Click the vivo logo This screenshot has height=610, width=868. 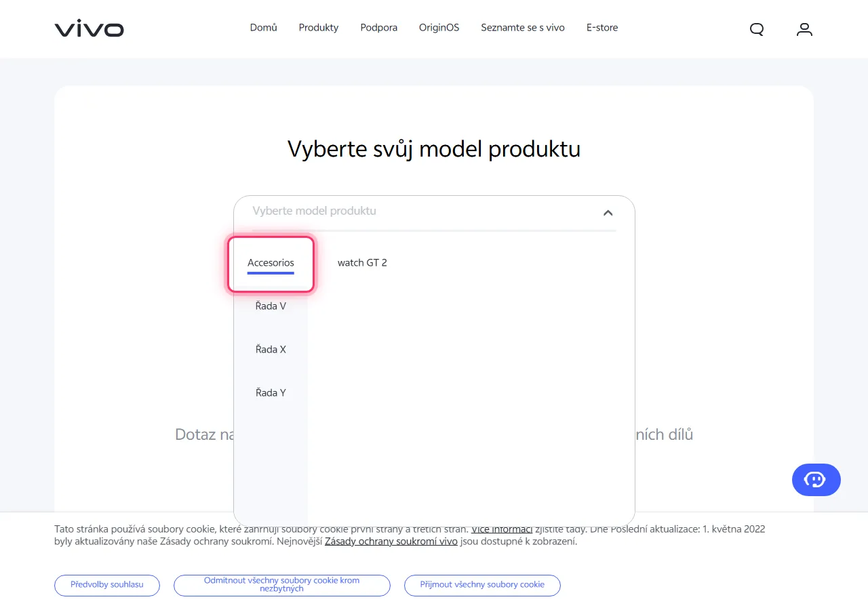point(89,28)
